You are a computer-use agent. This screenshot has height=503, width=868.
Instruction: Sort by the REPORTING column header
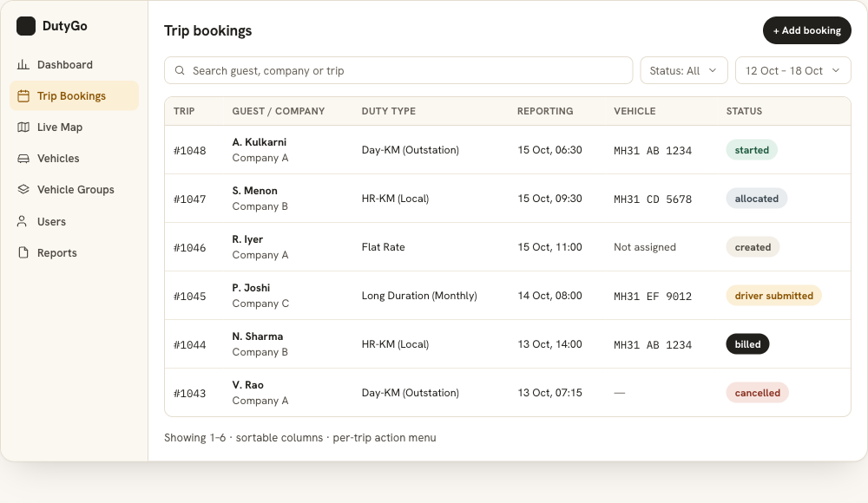click(545, 111)
